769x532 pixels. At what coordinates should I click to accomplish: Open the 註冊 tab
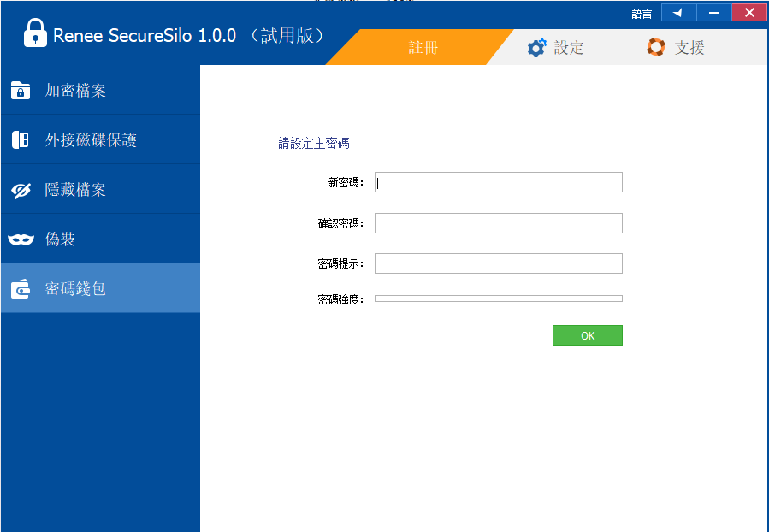[420, 47]
